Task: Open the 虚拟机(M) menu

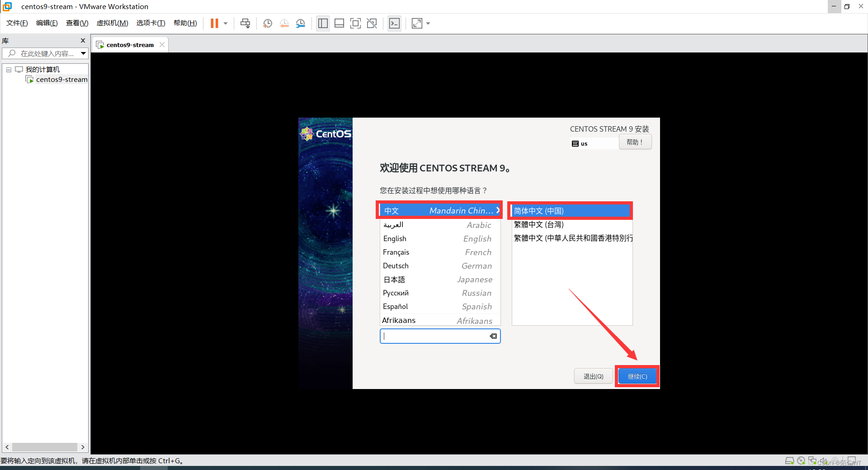Action: tap(113, 23)
